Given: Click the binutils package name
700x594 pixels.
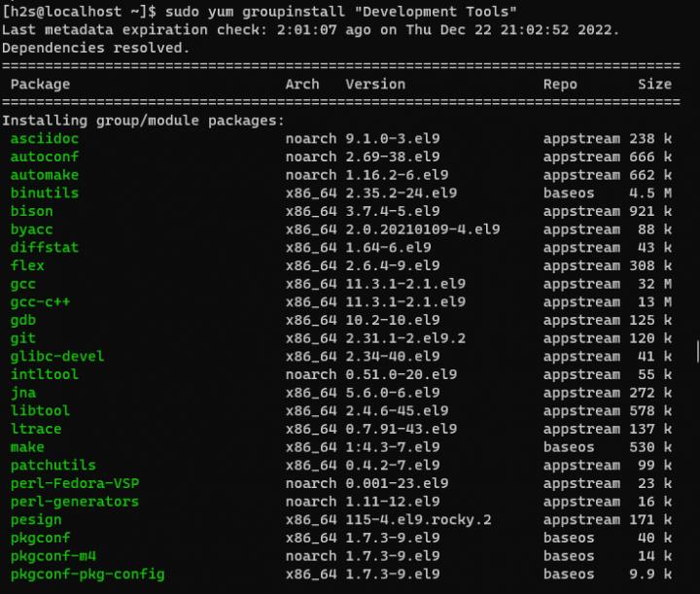Looking at the screenshot, I should coord(44,193).
